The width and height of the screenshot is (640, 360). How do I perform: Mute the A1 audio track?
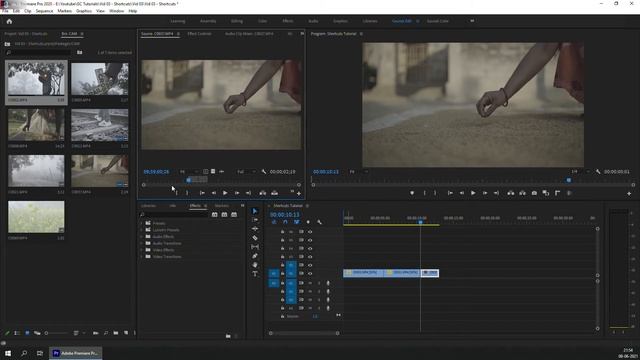point(310,283)
